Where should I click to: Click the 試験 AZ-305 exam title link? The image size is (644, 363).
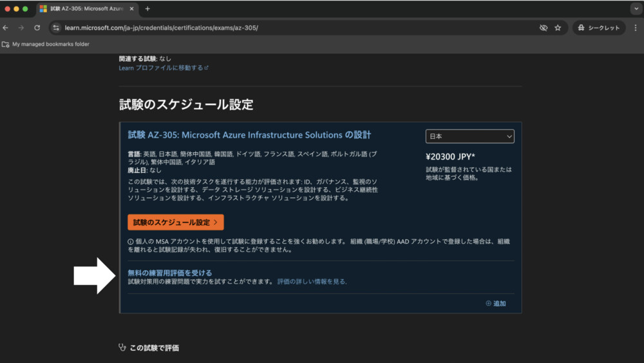point(249,135)
